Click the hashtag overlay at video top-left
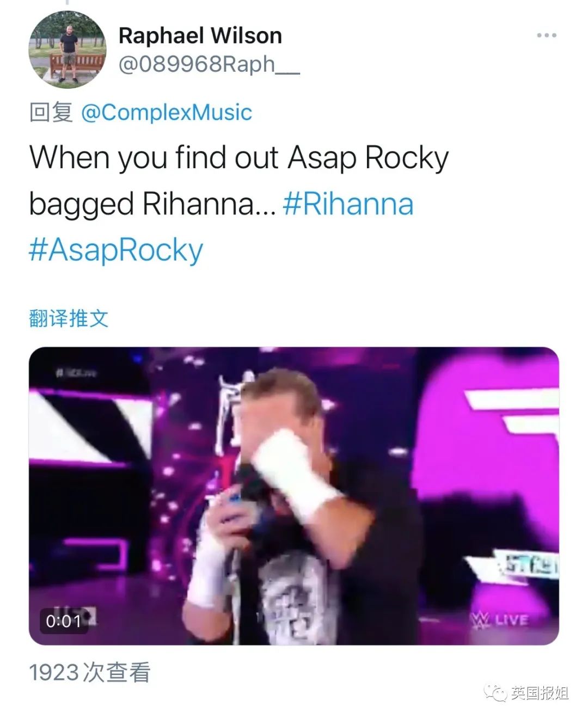The image size is (588, 719). [x=76, y=373]
